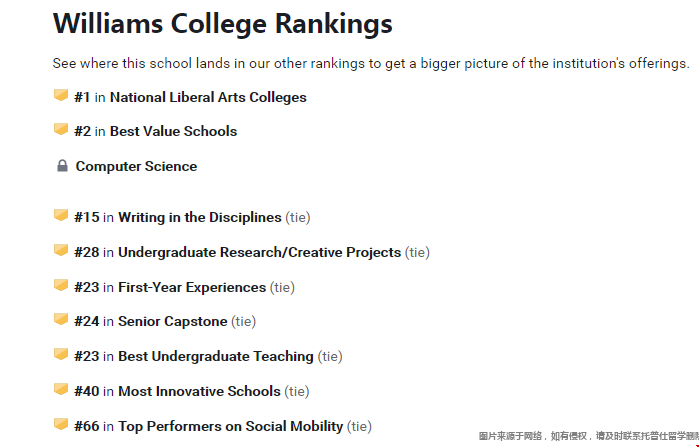Go to Undergraduate Research/Creative Projects ranking

coord(259,252)
